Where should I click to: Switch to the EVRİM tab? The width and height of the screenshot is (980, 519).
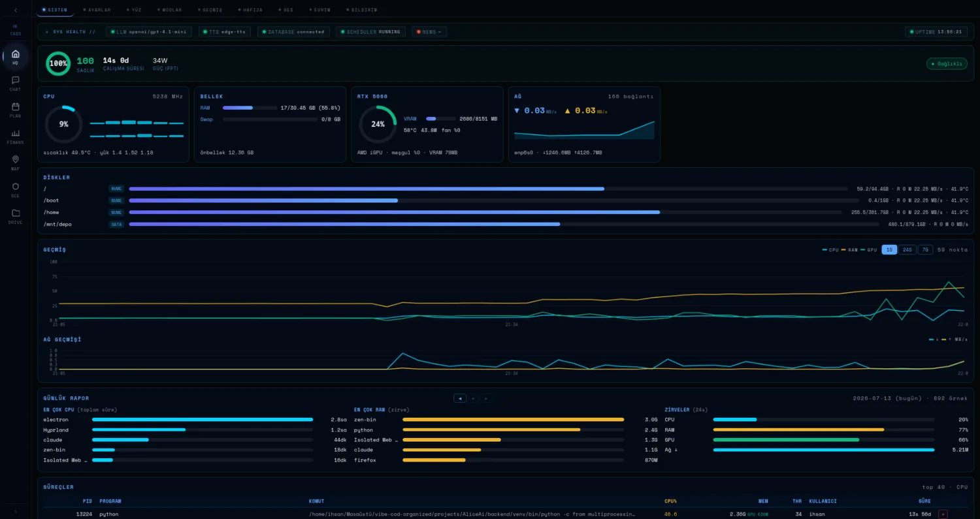(x=320, y=10)
